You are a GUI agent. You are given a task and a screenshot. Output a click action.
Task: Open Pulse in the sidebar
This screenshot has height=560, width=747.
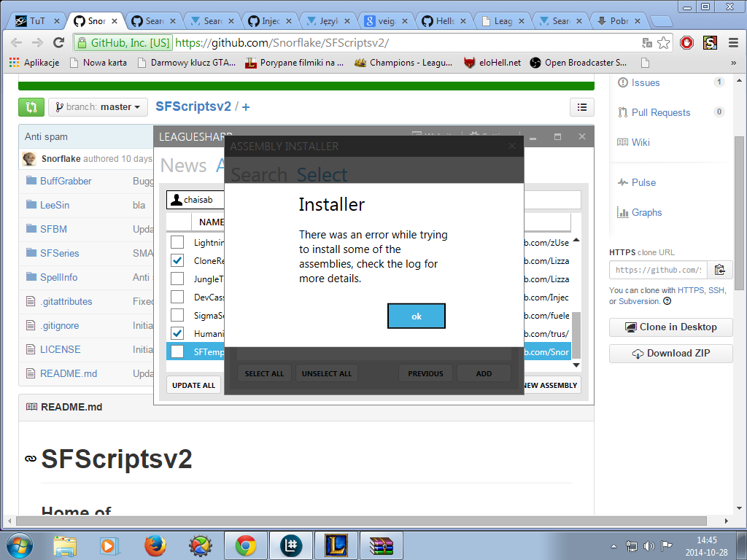(x=643, y=182)
